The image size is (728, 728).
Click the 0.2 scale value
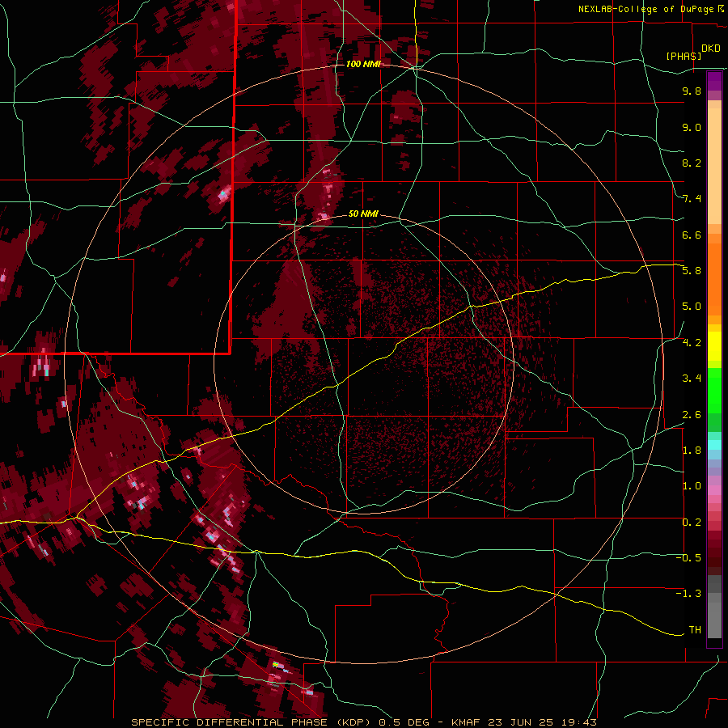[692, 523]
